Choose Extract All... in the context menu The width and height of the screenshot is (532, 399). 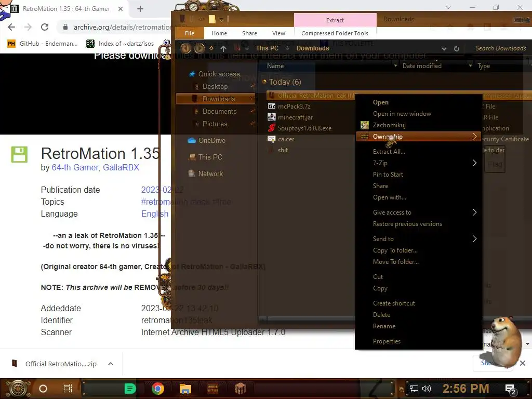tap(389, 152)
